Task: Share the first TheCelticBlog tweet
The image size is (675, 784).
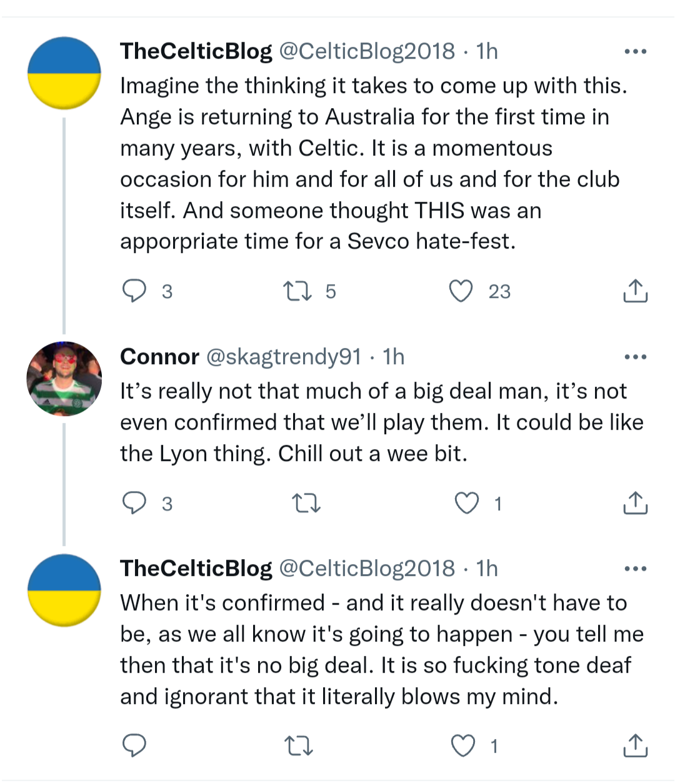Action: [635, 291]
